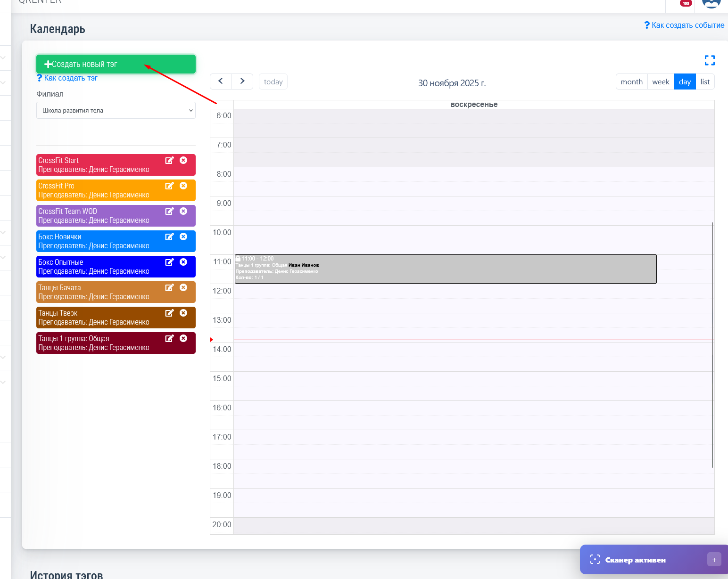Edit the CrossFit Team WOD tag
The width and height of the screenshot is (728, 579).
pos(169,211)
